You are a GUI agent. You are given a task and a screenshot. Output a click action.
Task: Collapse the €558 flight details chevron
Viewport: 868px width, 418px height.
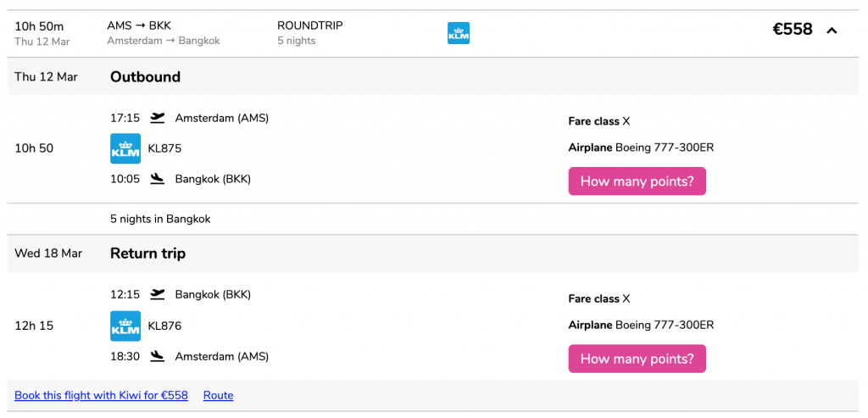[832, 31]
